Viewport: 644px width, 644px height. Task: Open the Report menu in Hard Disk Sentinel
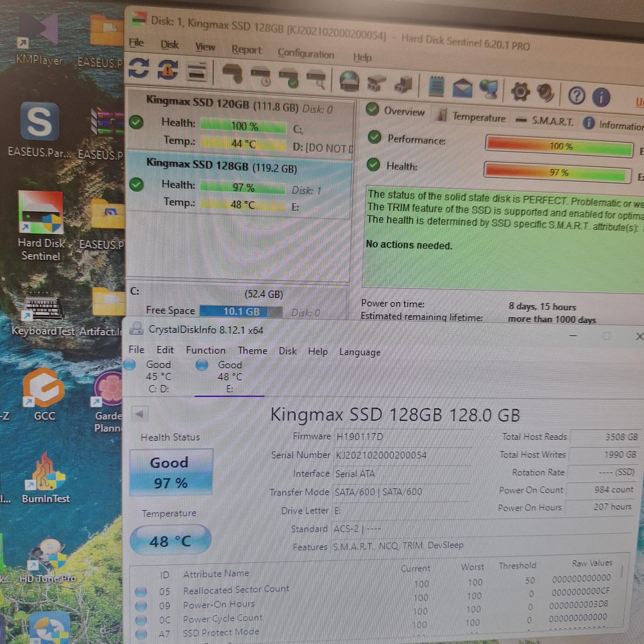pyautogui.click(x=246, y=50)
